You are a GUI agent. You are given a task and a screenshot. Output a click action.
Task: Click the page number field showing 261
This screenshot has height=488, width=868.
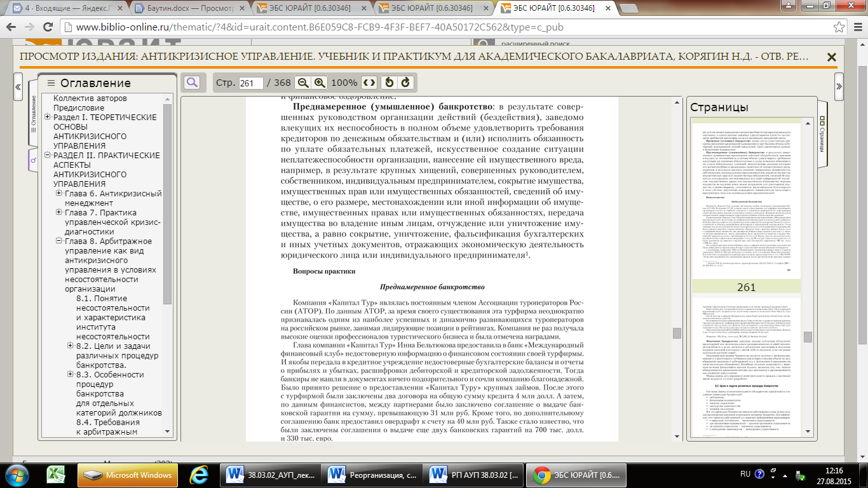(x=251, y=83)
